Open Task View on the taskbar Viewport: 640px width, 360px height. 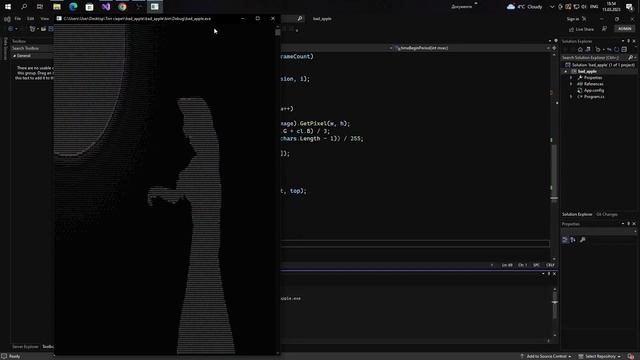click(x=40, y=7)
